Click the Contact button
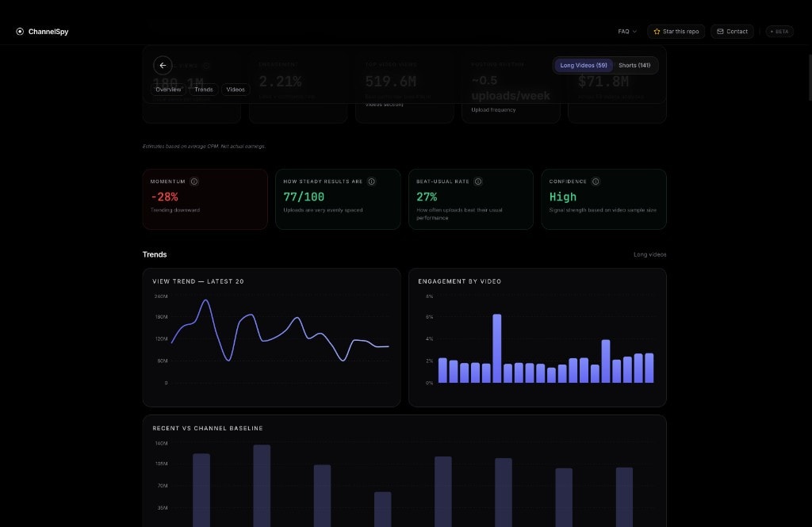The image size is (812, 527). coord(732,32)
